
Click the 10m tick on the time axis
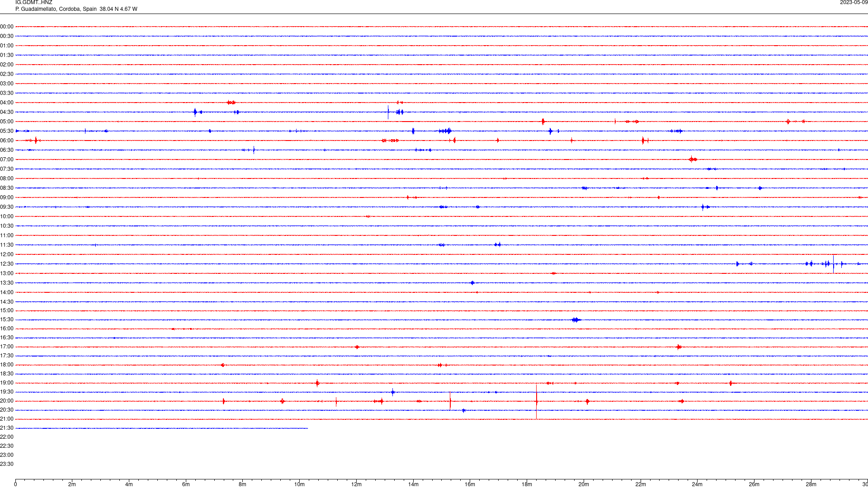click(x=299, y=484)
